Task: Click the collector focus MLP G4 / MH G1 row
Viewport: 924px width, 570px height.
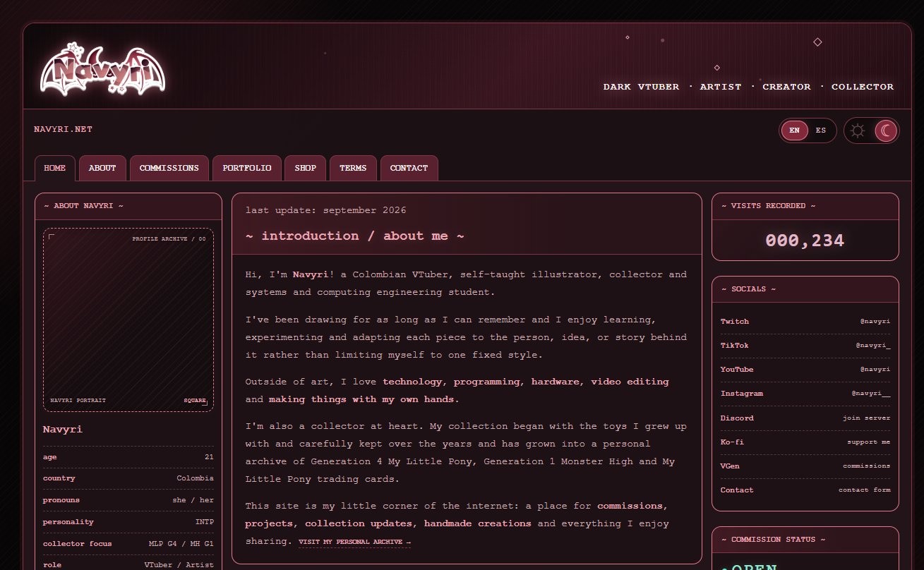Action: point(128,544)
